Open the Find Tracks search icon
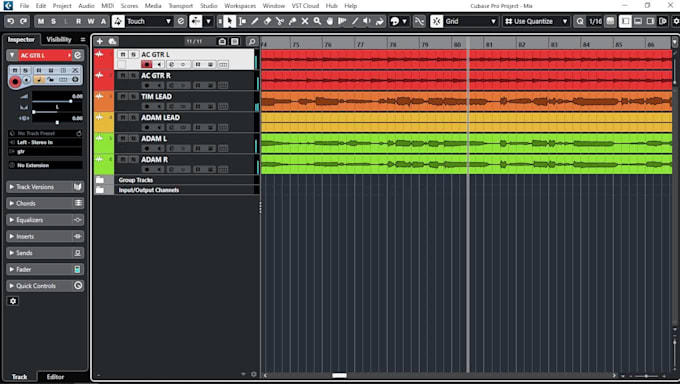This screenshot has height=384, width=680. point(252,42)
